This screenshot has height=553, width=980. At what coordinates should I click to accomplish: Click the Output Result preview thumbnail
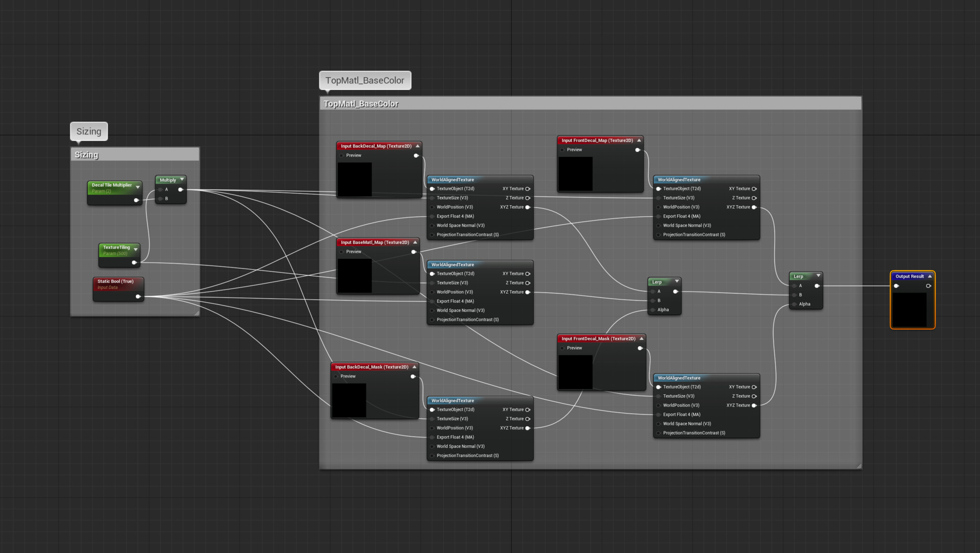(909, 309)
